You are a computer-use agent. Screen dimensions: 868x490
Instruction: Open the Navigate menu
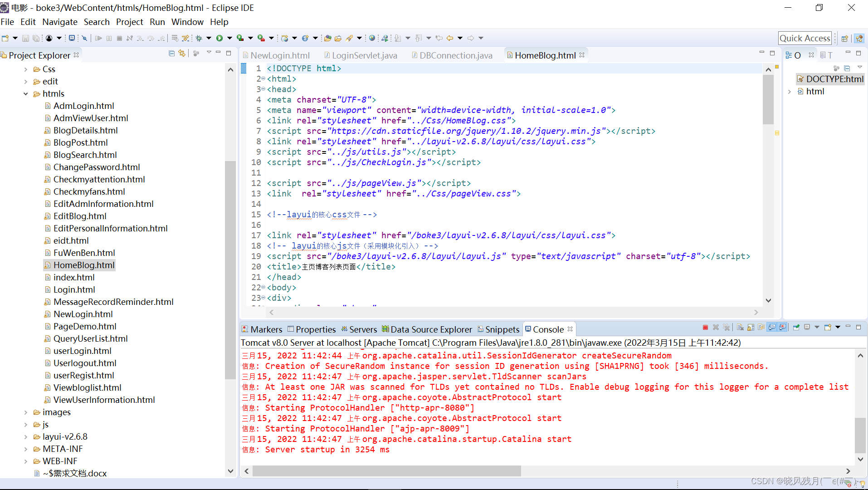point(60,22)
